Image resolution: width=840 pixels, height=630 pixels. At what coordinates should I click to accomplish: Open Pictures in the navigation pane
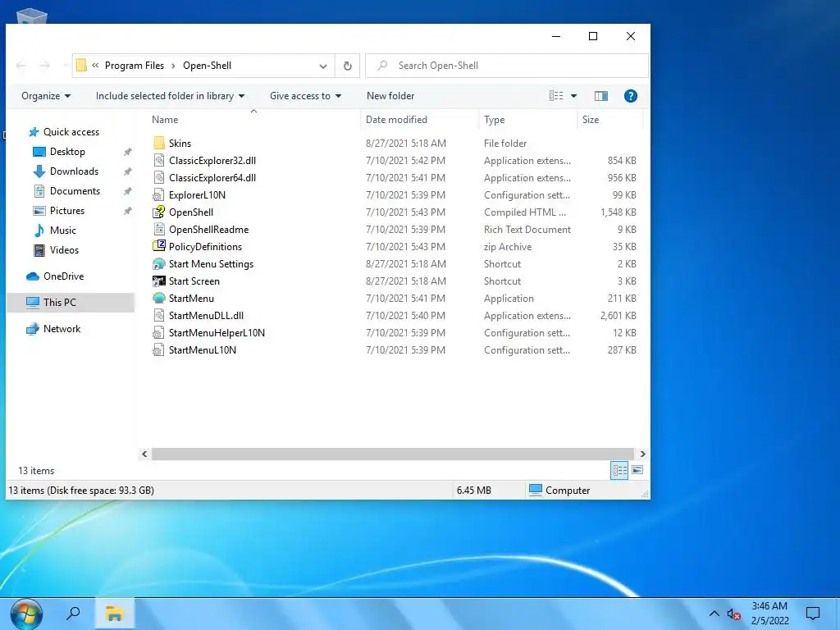coord(67,211)
